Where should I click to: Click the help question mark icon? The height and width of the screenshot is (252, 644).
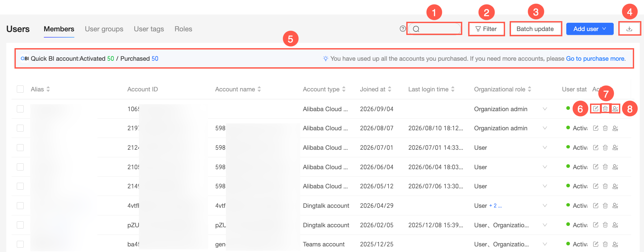[403, 29]
